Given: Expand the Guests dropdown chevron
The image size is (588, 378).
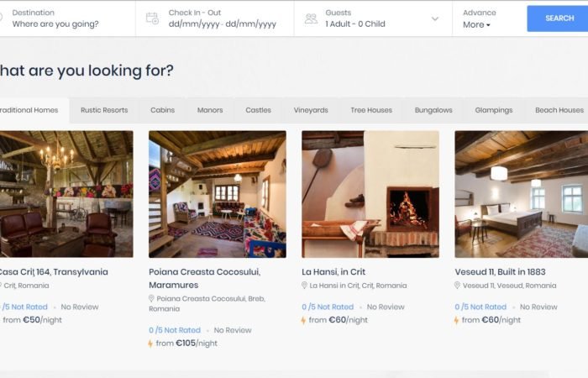Looking at the screenshot, I should [435, 18].
